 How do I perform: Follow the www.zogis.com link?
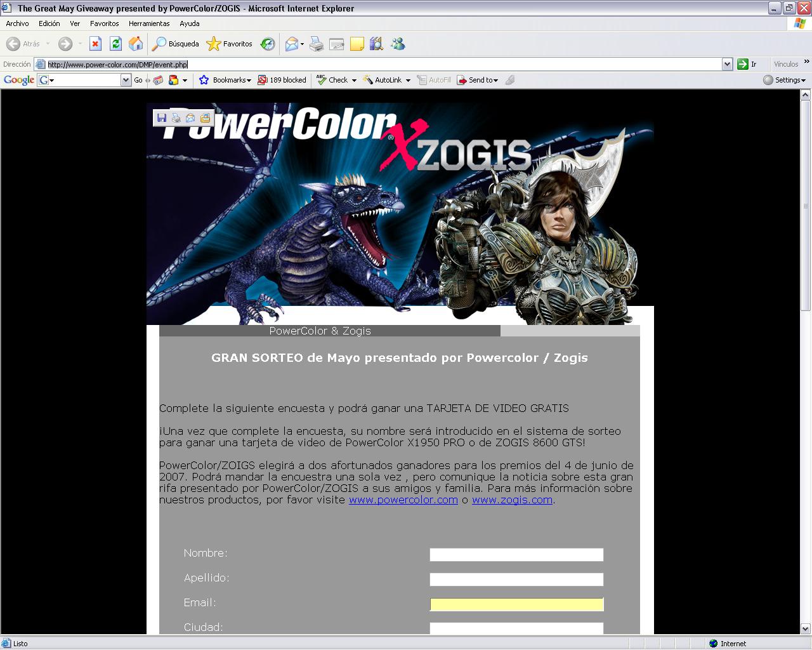(512, 500)
